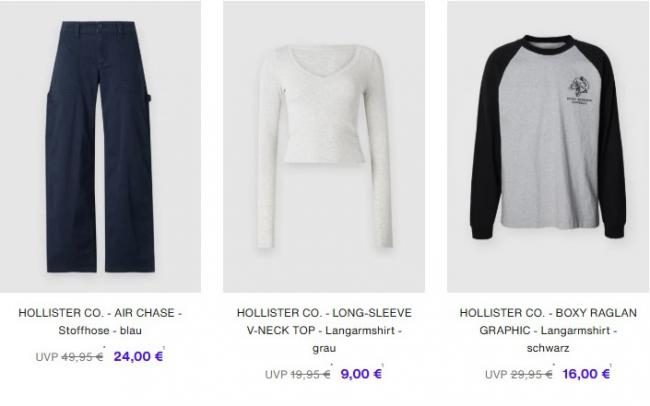Open the BOXY RAGLAN GRAPHIC title link
This screenshot has width=650, height=406.
tap(548, 321)
